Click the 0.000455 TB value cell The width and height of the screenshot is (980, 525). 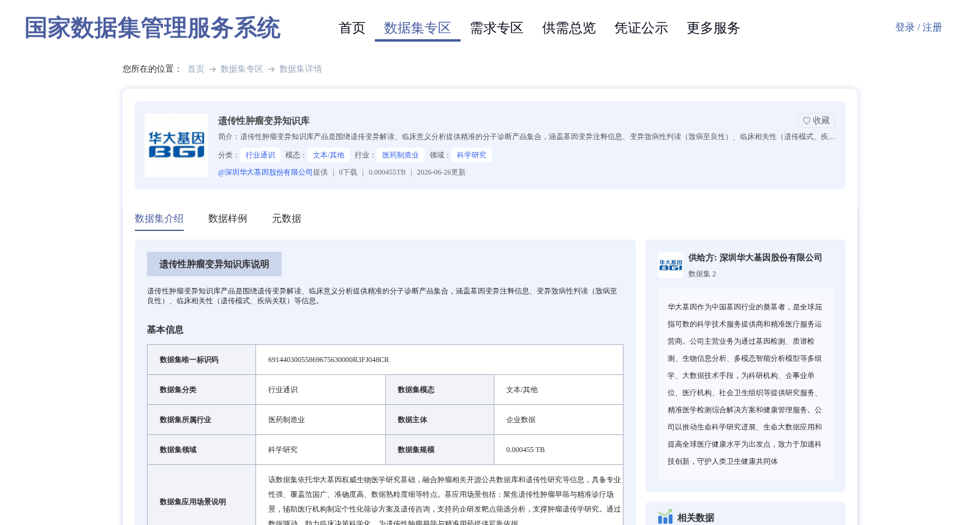[559, 450]
